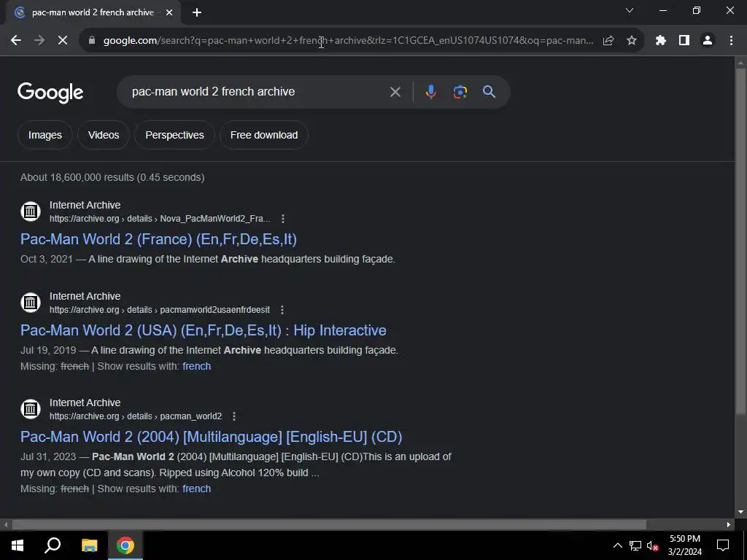Image resolution: width=747 pixels, height=560 pixels.
Task: Click URL text ending pacman_world2
Action: click(x=136, y=416)
